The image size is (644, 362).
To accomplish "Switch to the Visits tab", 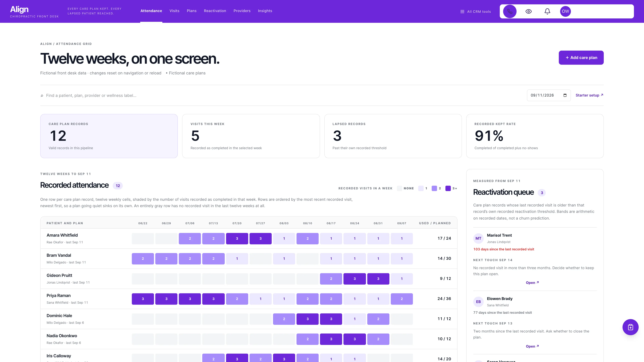I will [x=174, y=11].
